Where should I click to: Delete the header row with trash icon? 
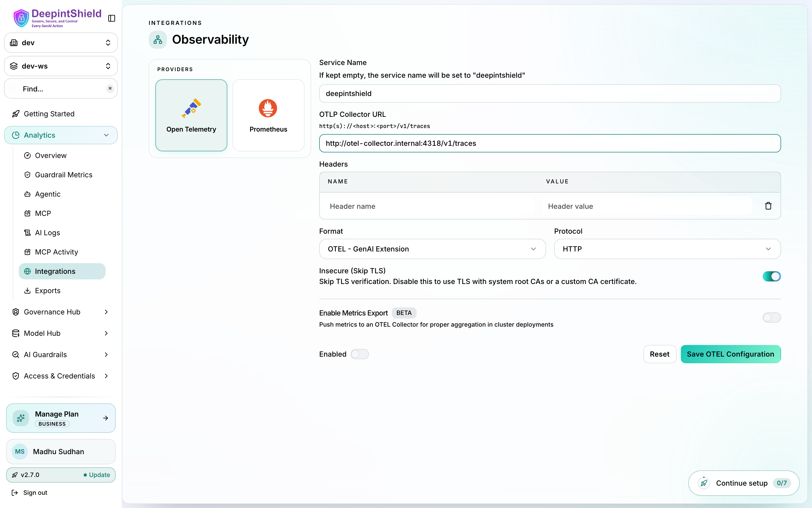coord(768,206)
